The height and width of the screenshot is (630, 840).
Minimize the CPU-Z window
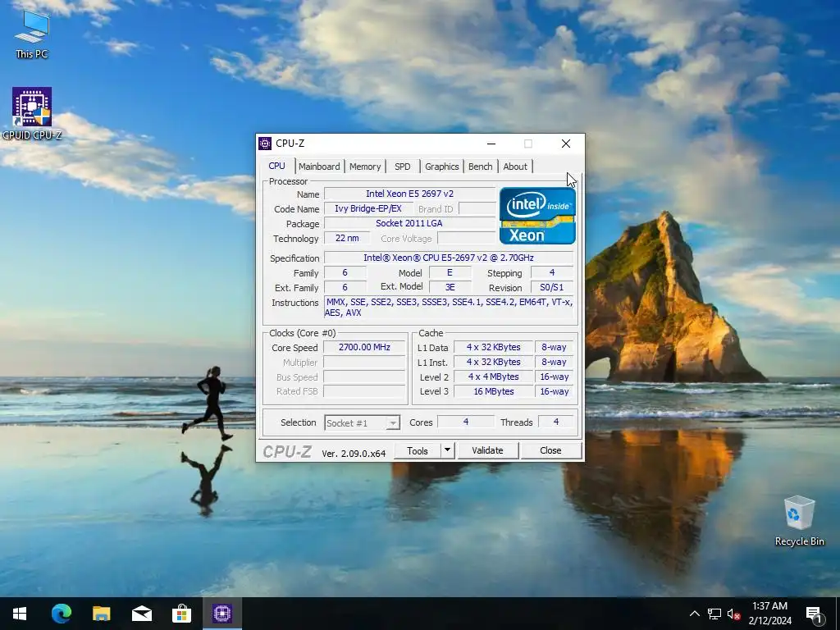click(x=491, y=144)
